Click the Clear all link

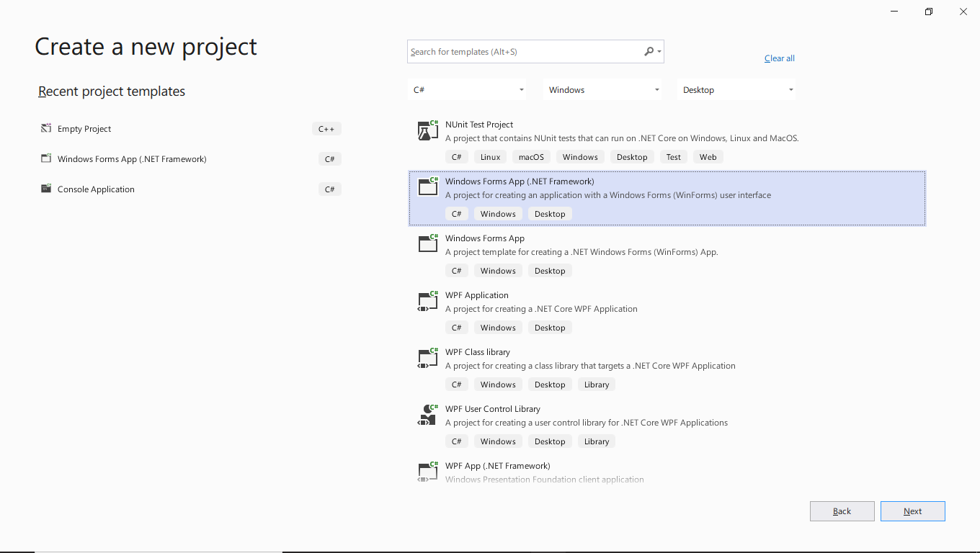coord(779,58)
